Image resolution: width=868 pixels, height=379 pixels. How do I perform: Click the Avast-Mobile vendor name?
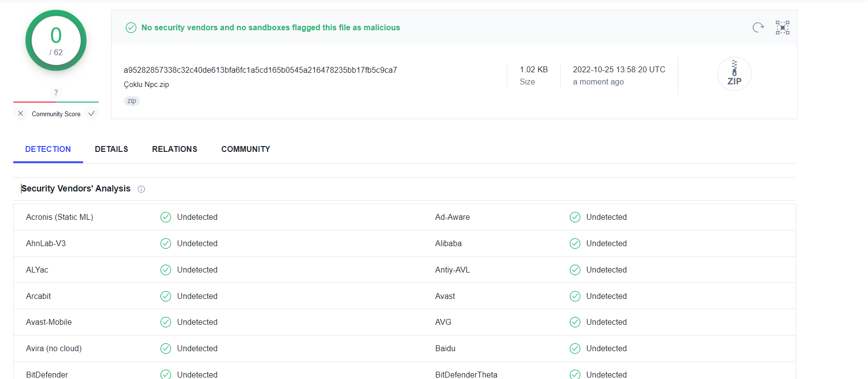tap(49, 322)
